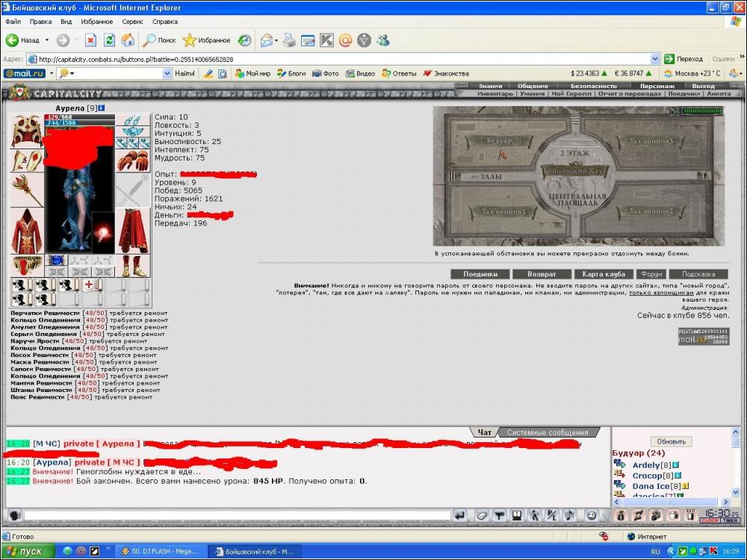The width and height of the screenshot is (747, 560).
Task: Click the RU language indicator in tray
Action: [x=656, y=552]
